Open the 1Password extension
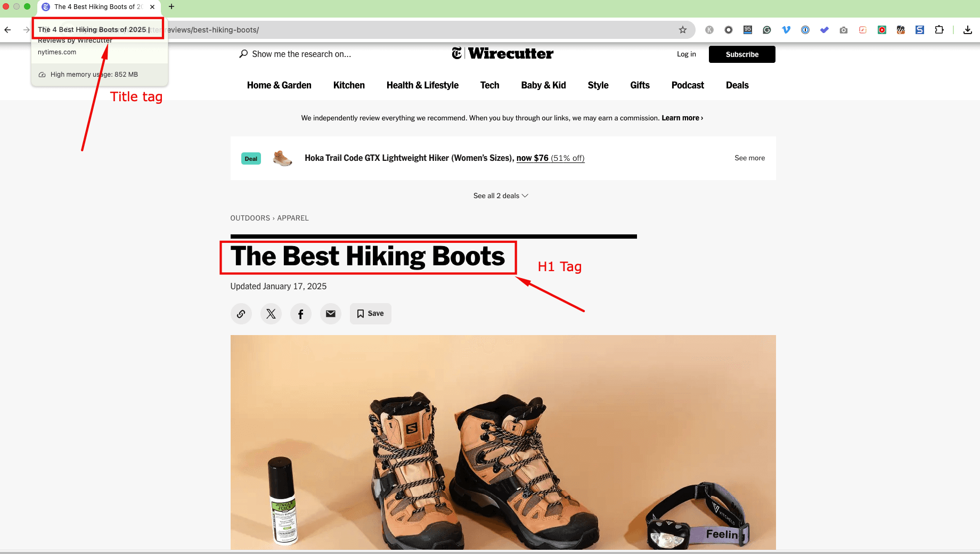980x554 pixels. tap(805, 30)
